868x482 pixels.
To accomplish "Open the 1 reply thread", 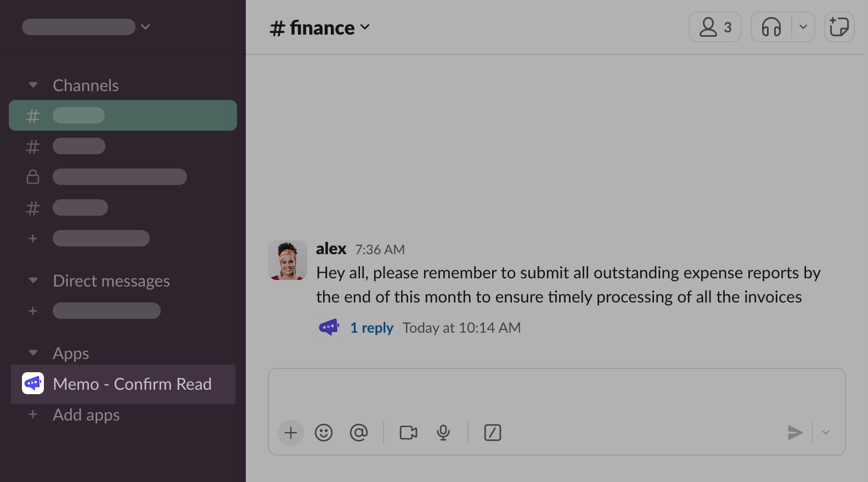I will pos(371,328).
